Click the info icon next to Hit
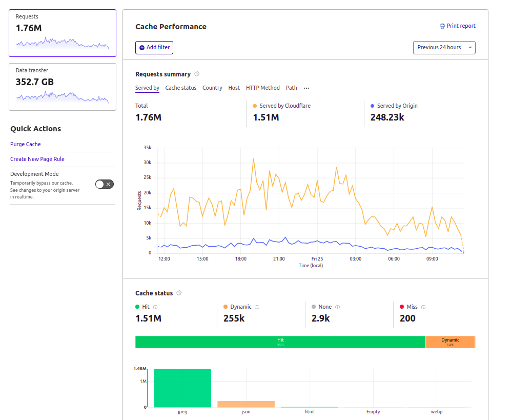Image resolution: width=511 pixels, height=420 pixels. pos(155,307)
